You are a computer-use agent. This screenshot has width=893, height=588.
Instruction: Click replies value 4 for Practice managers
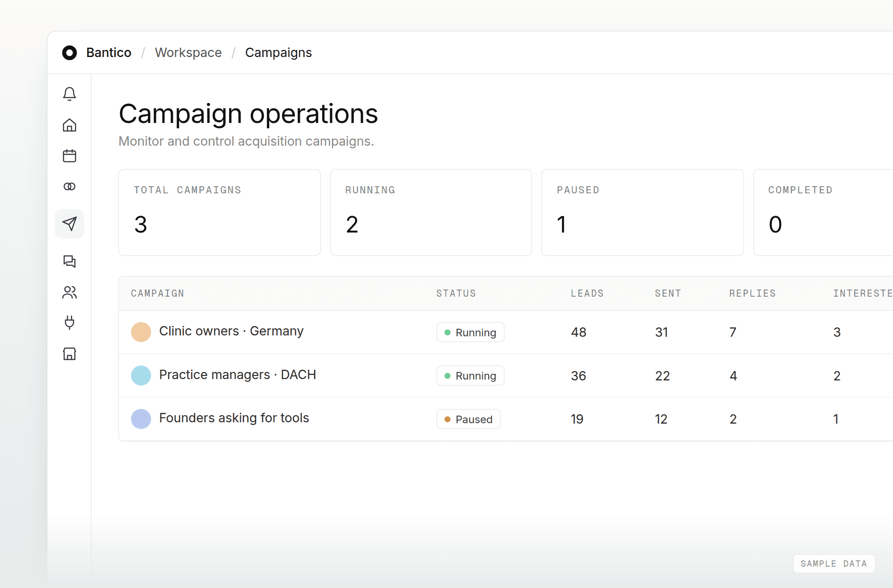point(733,376)
